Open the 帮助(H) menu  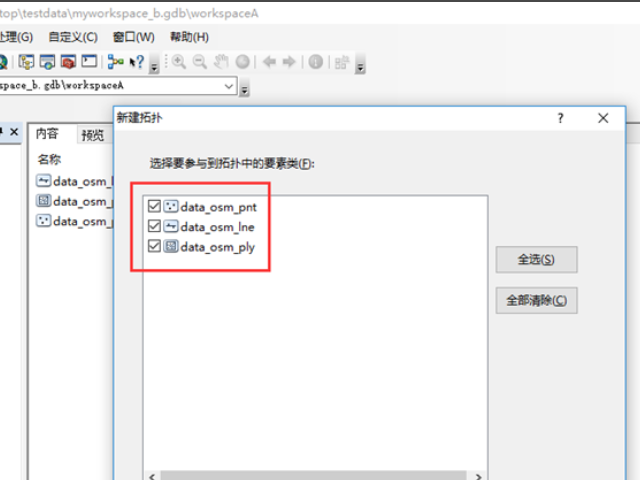pyautogui.click(x=189, y=37)
